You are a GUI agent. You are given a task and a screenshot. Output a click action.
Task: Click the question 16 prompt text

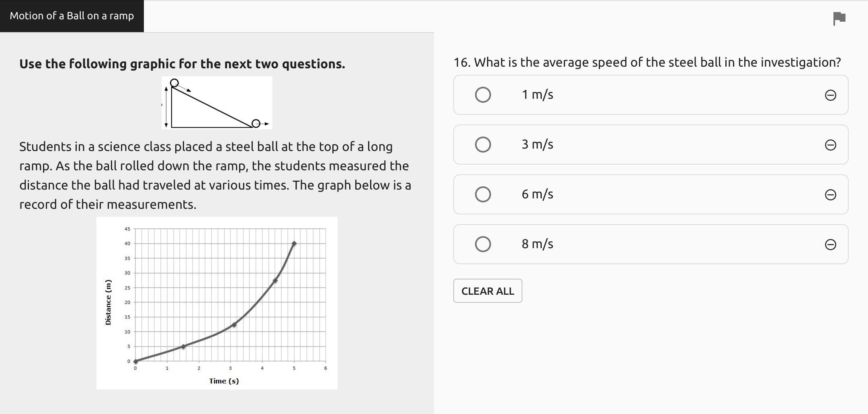[x=647, y=63]
